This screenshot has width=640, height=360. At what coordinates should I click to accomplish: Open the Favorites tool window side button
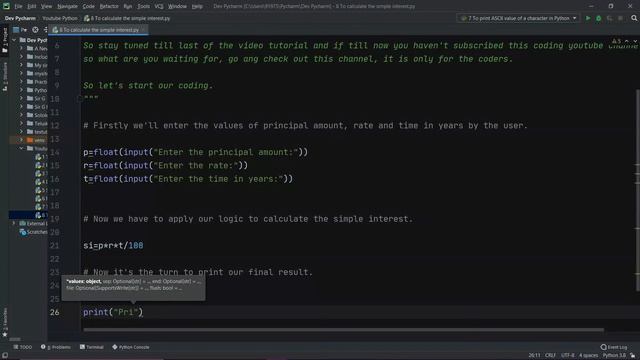(5, 322)
